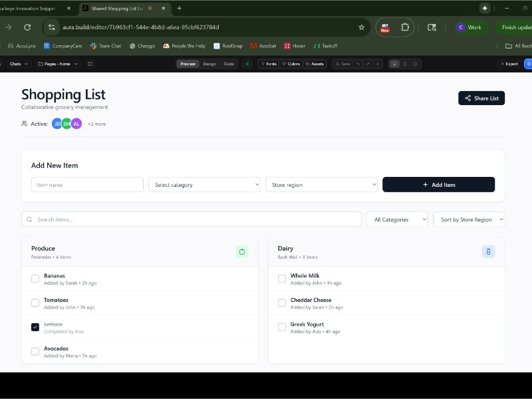This screenshot has height=399, width=532.
Task: Click the AL active user avatar
Action: (x=76, y=124)
